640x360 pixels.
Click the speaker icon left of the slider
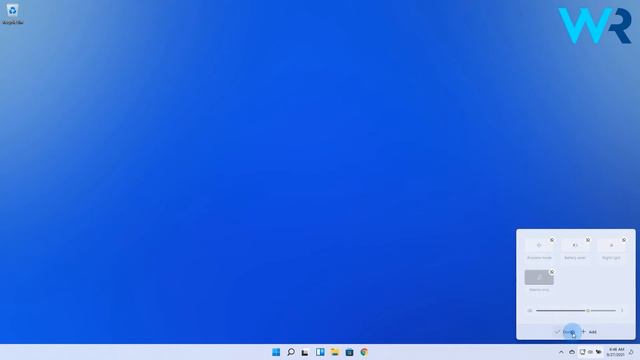(x=529, y=311)
